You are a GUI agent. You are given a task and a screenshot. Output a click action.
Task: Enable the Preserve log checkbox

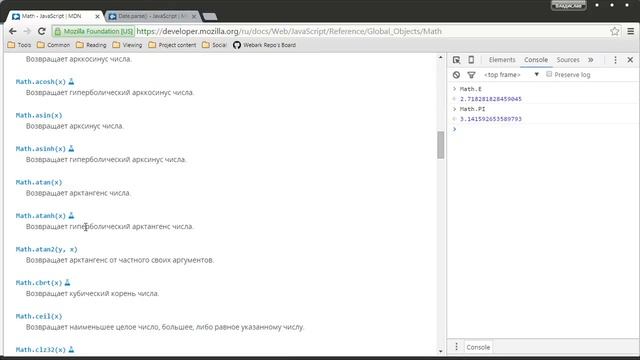[x=549, y=74]
